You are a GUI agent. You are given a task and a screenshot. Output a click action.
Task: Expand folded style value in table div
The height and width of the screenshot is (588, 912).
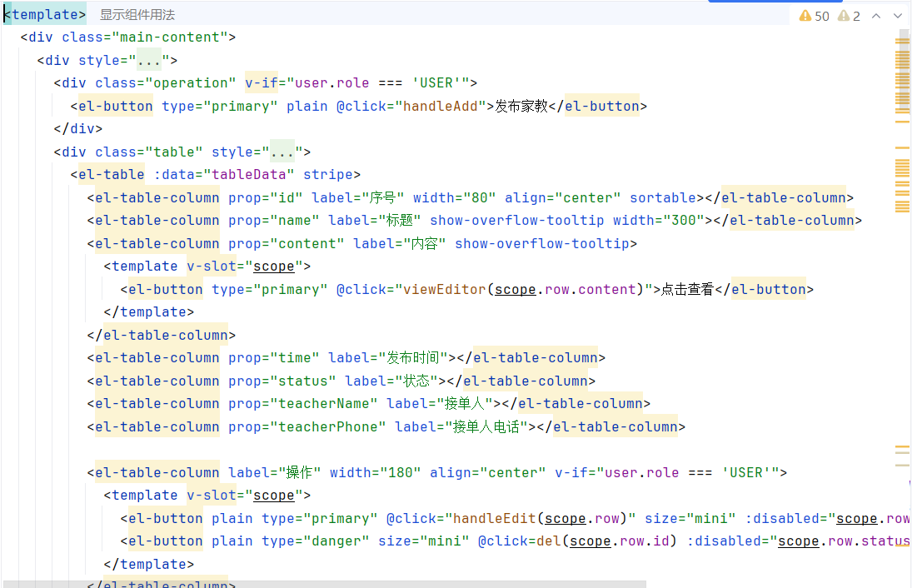(x=282, y=152)
